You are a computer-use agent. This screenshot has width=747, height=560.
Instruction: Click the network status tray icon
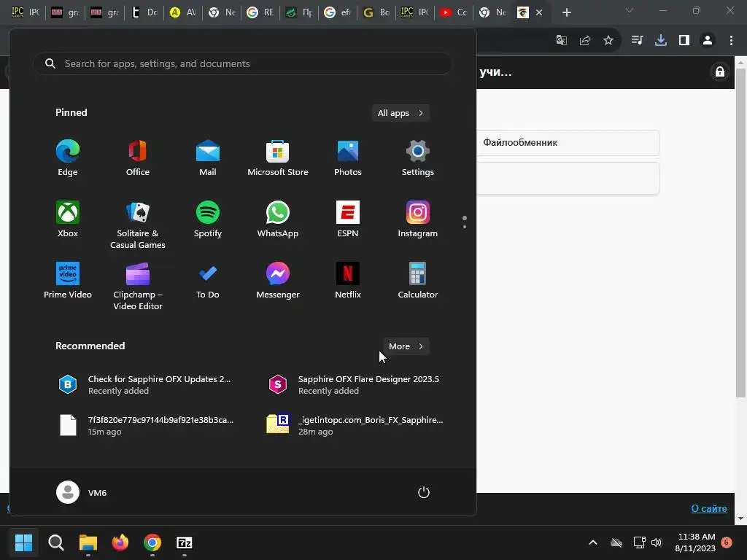coord(639,542)
